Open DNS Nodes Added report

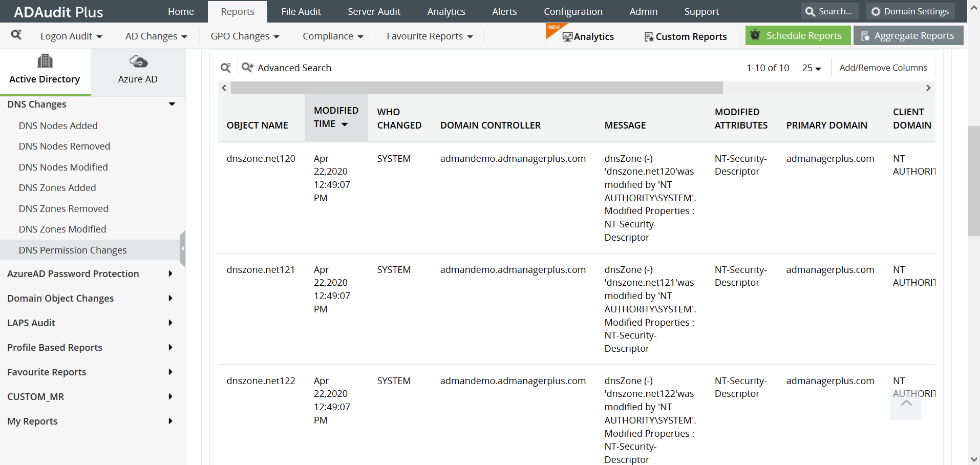(58, 125)
